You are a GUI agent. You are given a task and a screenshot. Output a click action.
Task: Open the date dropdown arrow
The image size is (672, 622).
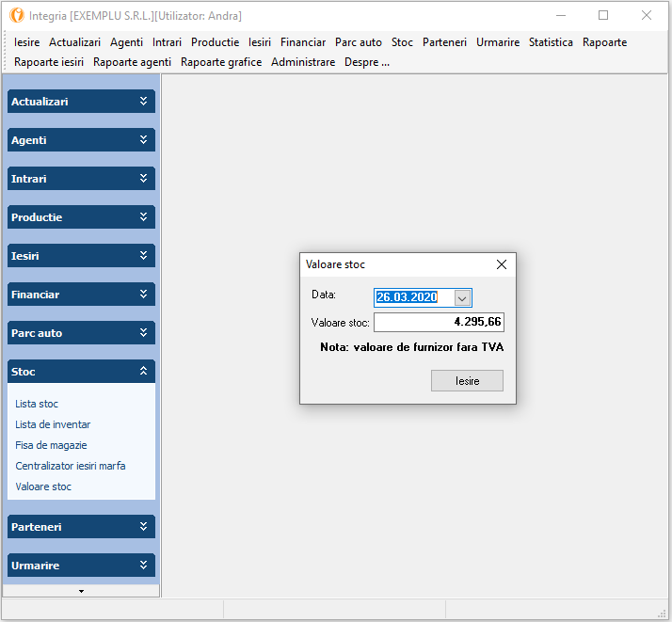click(x=462, y=297)
